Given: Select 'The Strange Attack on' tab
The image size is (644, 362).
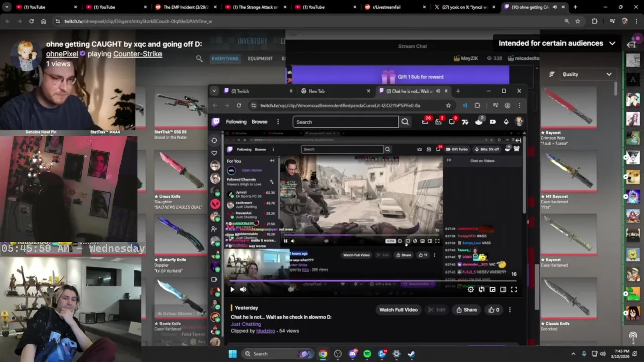Looking at the screenshot, I should 255,7.
